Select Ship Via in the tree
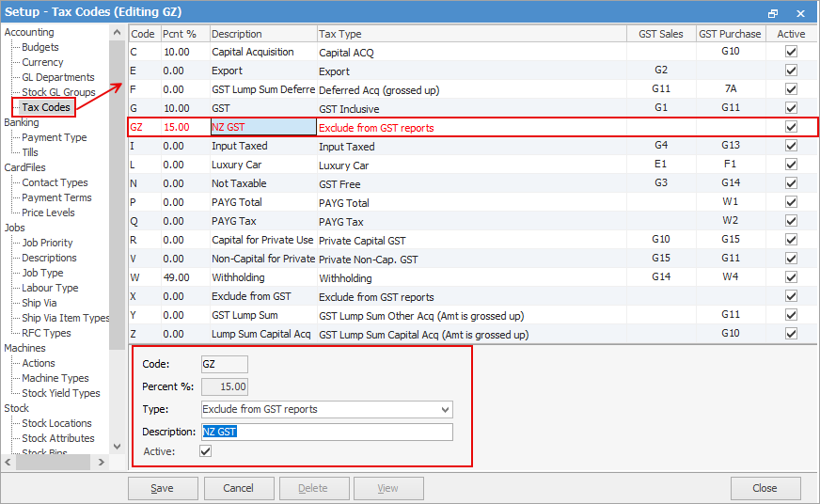This screenshot has height=504, width=820. click(39, 303)
